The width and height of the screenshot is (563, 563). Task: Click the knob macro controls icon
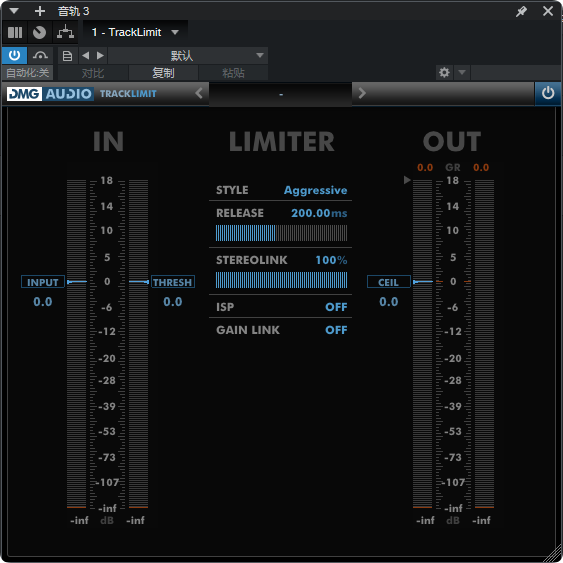[39, 33]
